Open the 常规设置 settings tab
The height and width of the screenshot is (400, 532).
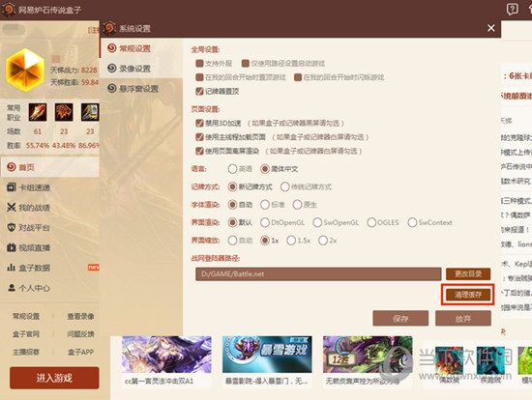point(141,48)
